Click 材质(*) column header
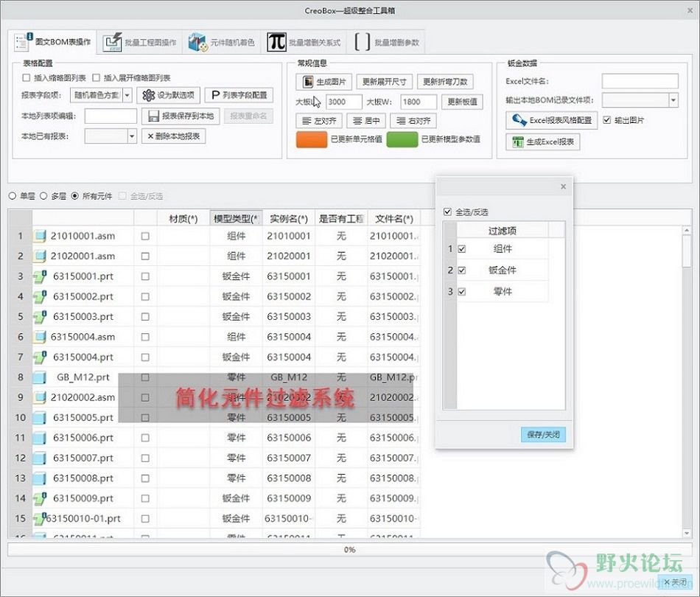 coord(183,218)
